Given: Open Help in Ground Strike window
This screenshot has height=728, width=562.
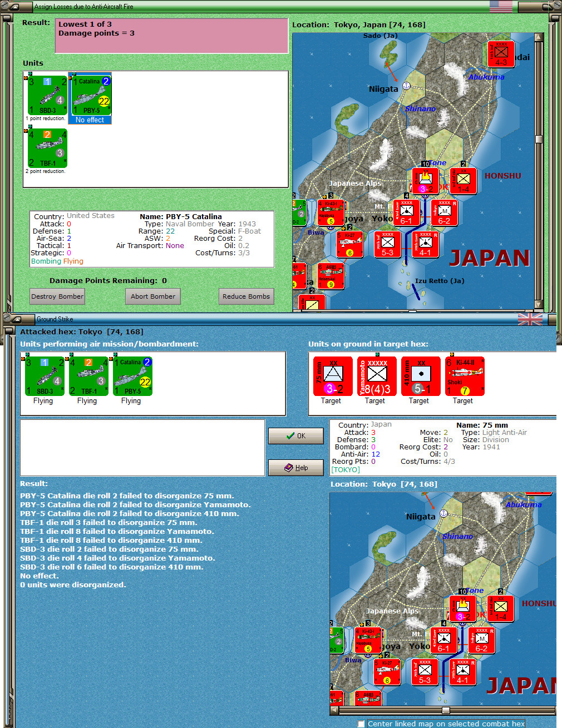Looking at the screenshot, I should click(295, 468).
